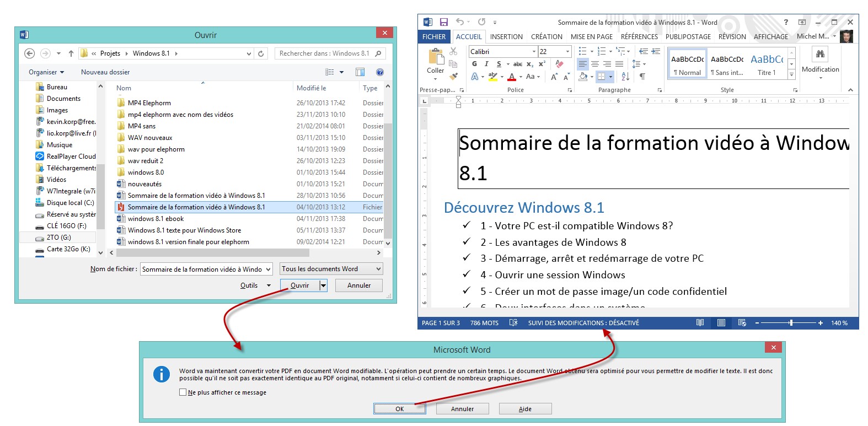Open the Outils dropdown in Ouvrir dialog

pyautogui.click(x=255, y=285)
